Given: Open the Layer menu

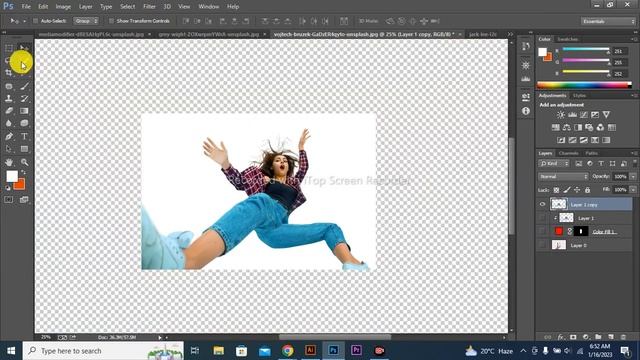Looking at the screenshot, I should pyautogui.click(x=85, y=7).
